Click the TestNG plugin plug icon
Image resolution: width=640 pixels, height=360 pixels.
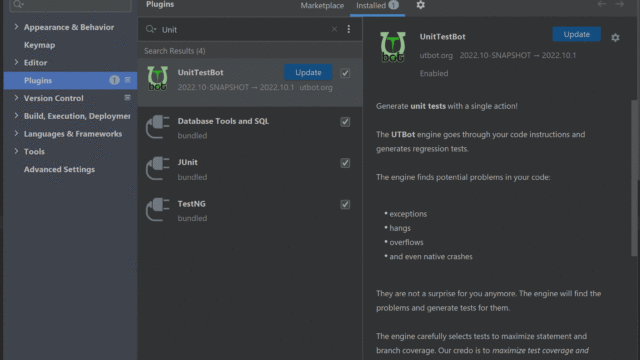[158, 210]
